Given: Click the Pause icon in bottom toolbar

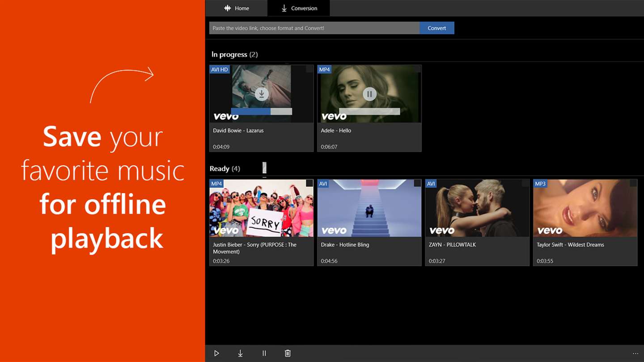Looking at the screenshot, I should point(264,353).
